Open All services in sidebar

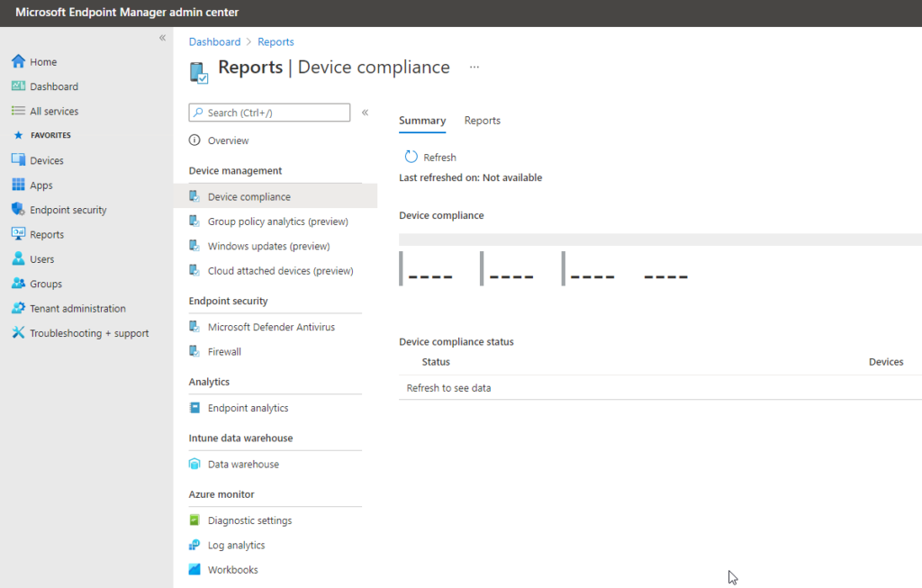click(x=54, y=111)
